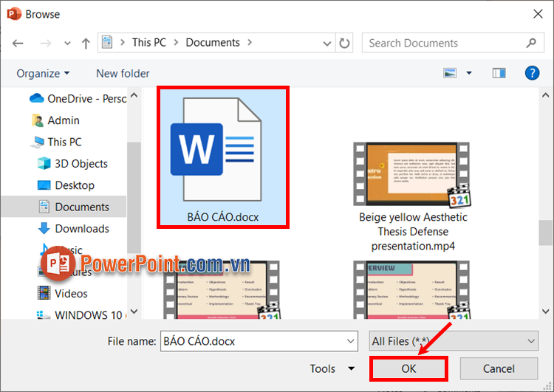Open the recent locations dropdown chevron
Image resolution: width=554 pixels, height=392 pixels.
67,44
